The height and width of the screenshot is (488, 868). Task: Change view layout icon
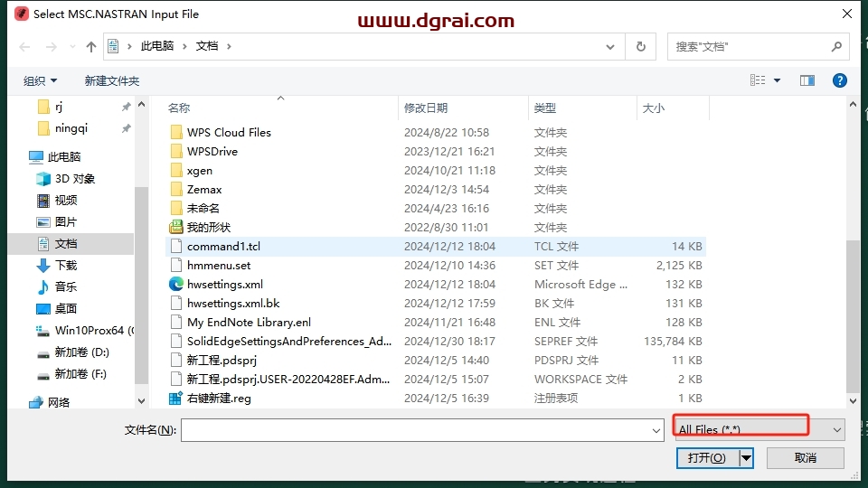[x=758, y=80]
